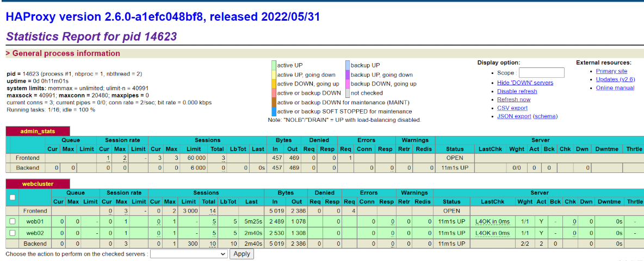Download via CSV export link
The image size is (644, 261).
pos(512,108)
